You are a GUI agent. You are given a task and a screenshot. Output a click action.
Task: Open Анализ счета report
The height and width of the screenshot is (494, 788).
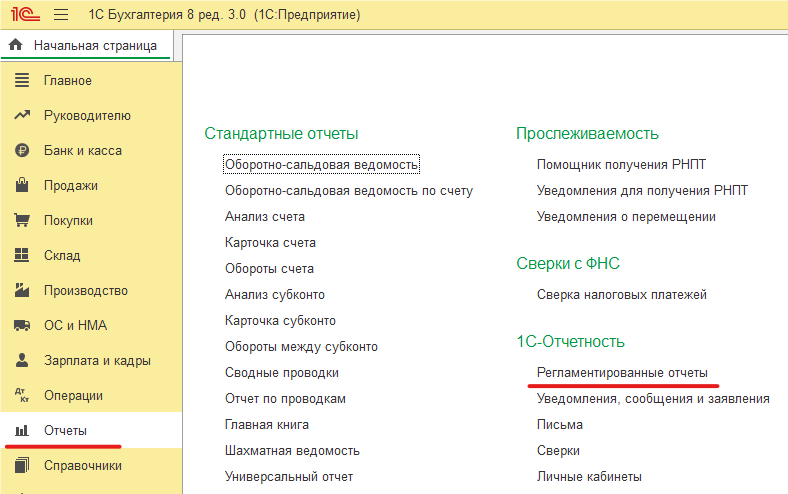click(x=265, y=217)
